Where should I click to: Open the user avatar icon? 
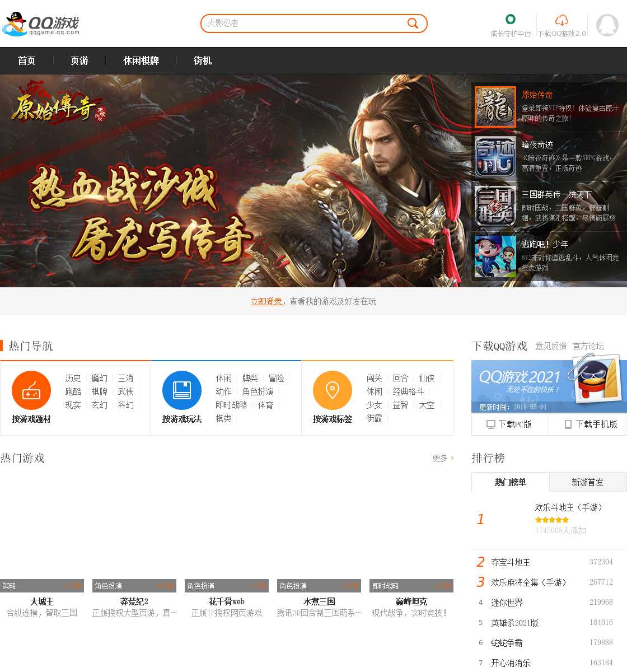(x=607, y=25)
